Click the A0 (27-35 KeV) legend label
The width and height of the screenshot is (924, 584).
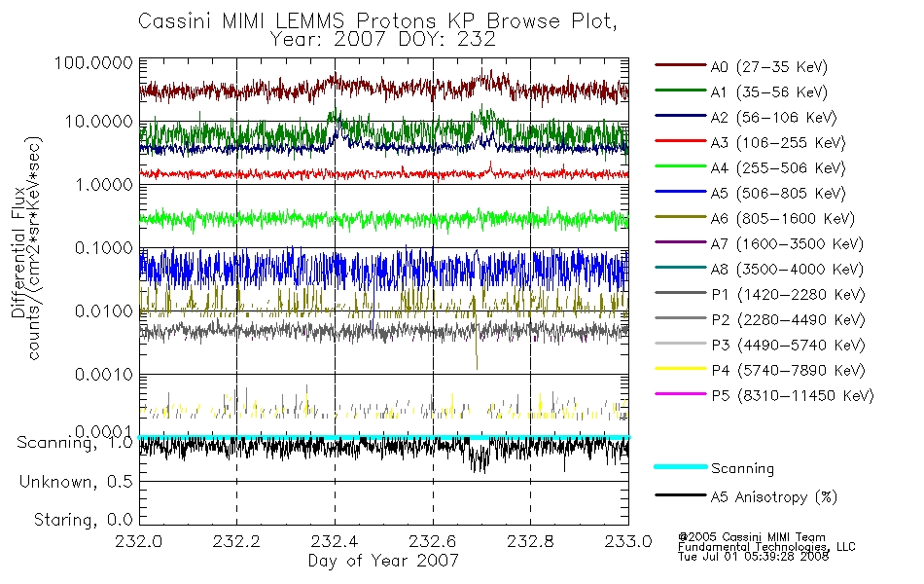769,67
